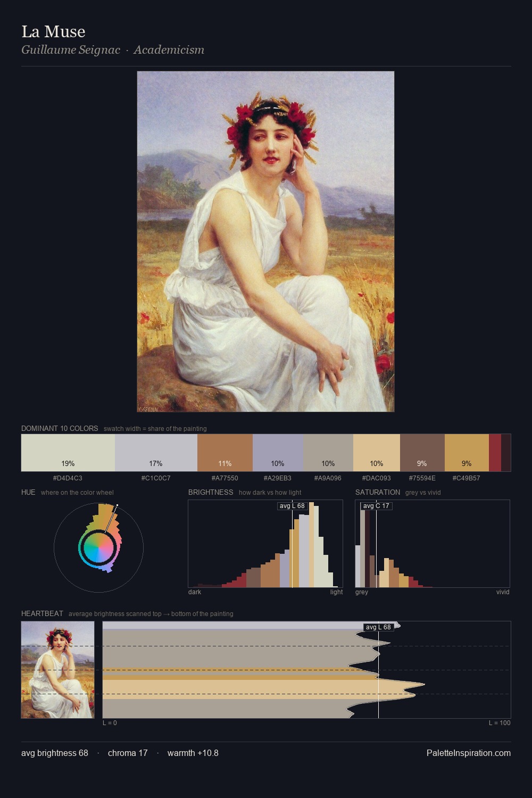Select the #75594E dark brown swatch
This screenshot has height=798, width=532.
[422, 453]
